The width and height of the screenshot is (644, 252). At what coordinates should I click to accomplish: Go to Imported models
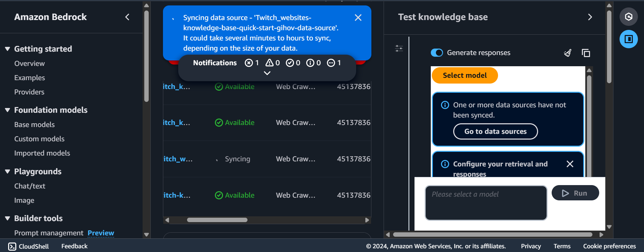(x=42, y=153)
